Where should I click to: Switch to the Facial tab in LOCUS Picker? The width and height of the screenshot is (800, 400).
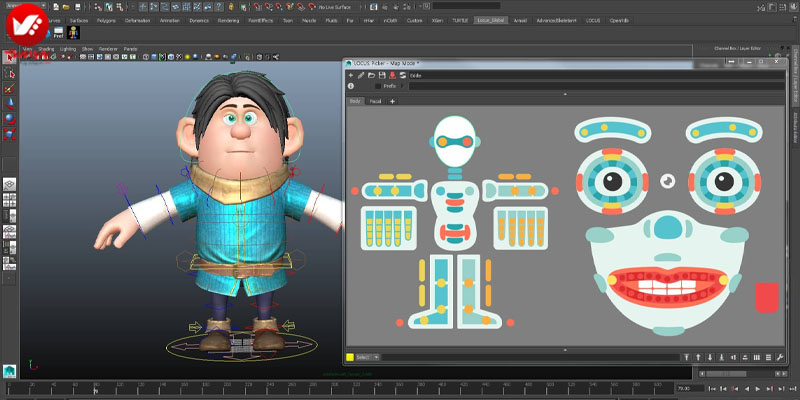[376, 101]
